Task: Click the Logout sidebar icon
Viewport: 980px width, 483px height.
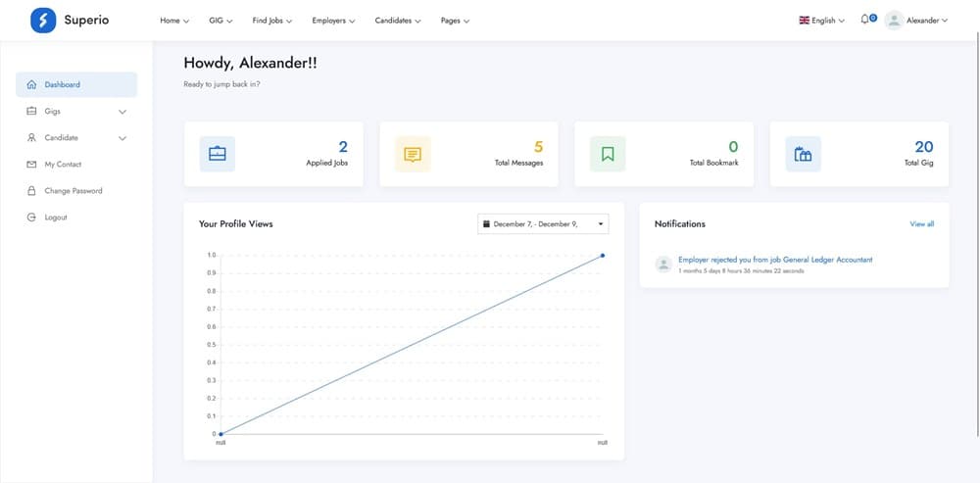Action: coord(32,217)
